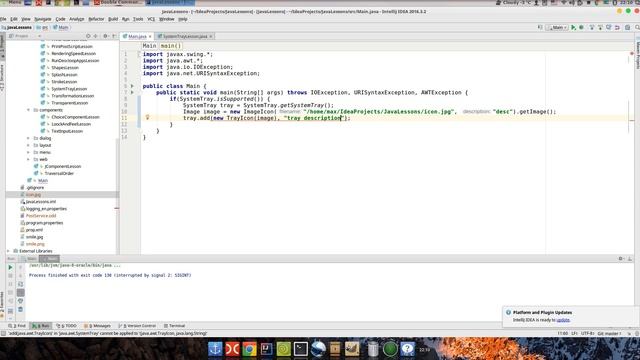Click the src breadcrumb
This screenshot has height=360, width=640.
(43, 27)
